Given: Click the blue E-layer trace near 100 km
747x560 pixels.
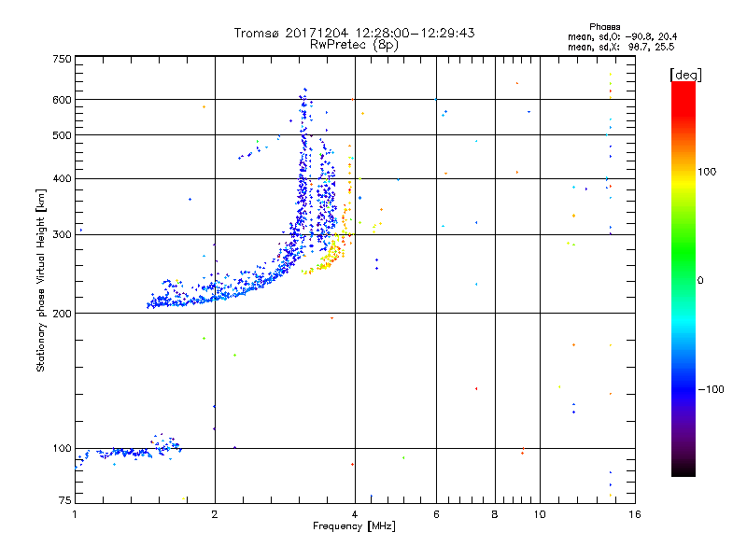Looking at the screenshot, I should 129,452.
